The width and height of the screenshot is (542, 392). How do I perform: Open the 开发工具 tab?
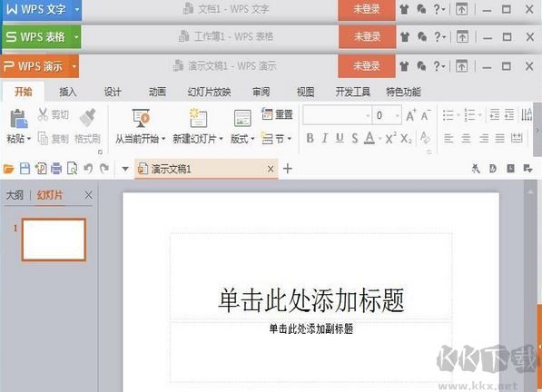353,92
